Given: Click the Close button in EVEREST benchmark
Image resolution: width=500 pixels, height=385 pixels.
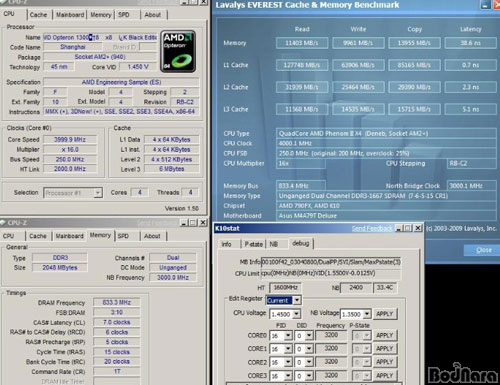Looking at the screenshot, I should 483,250.
